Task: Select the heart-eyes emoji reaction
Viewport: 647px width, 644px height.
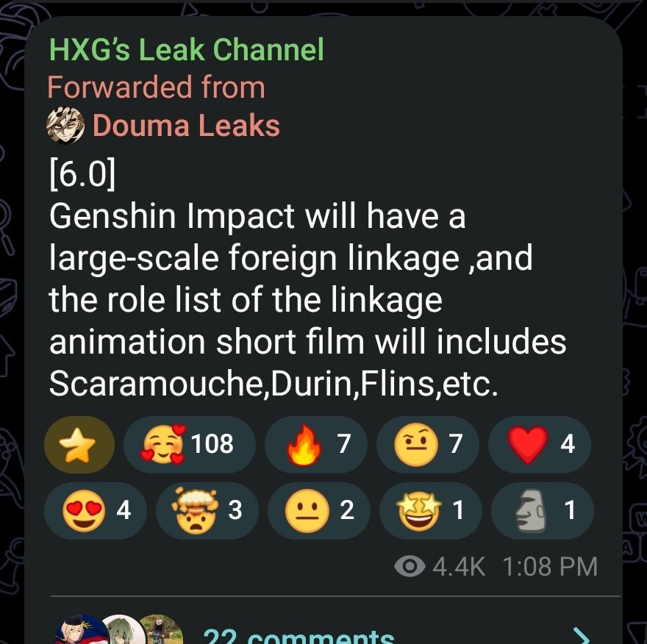Action: pyautogui.click(x=96, y=511)
